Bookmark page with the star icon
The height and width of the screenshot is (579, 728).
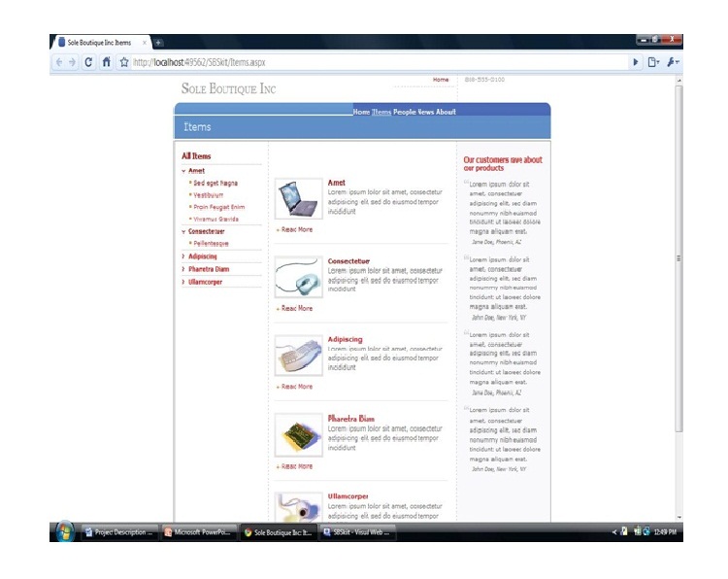click(124, 62)
